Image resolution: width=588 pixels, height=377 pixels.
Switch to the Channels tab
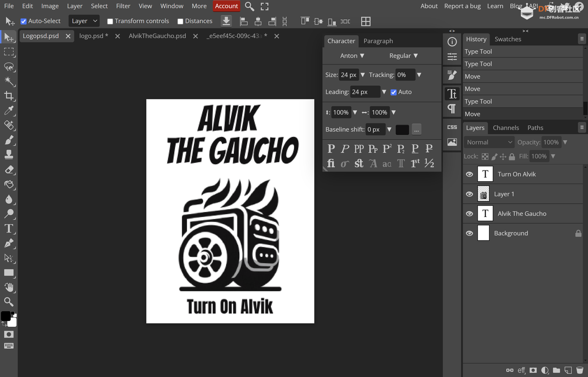click(506, 128)
